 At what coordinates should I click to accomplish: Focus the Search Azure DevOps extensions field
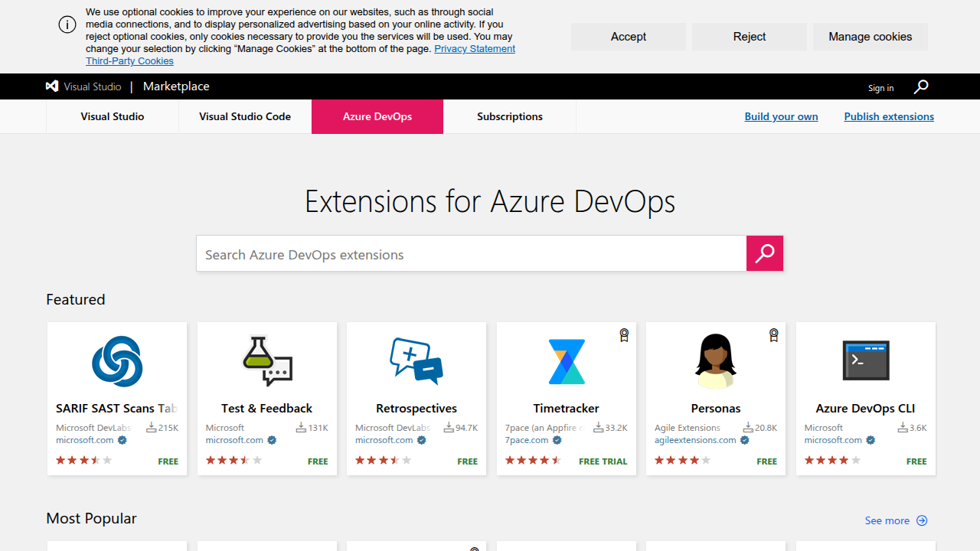[x=472, y=253]
